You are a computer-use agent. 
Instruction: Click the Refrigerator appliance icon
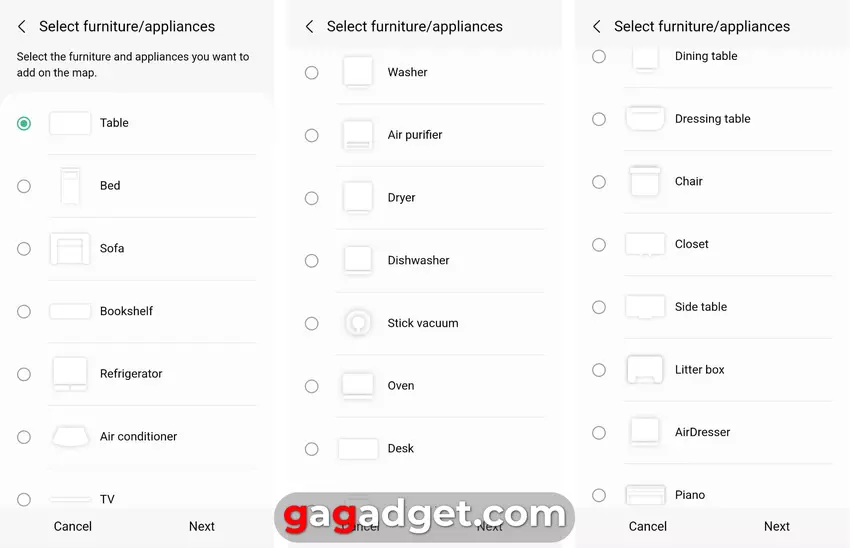(x=70, y=374)
